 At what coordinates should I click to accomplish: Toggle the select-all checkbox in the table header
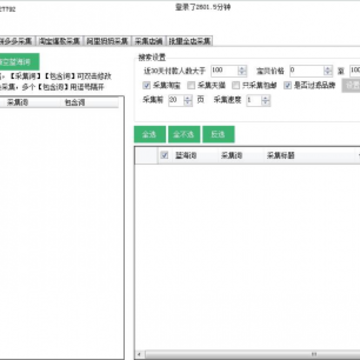[x=164, y=155]
